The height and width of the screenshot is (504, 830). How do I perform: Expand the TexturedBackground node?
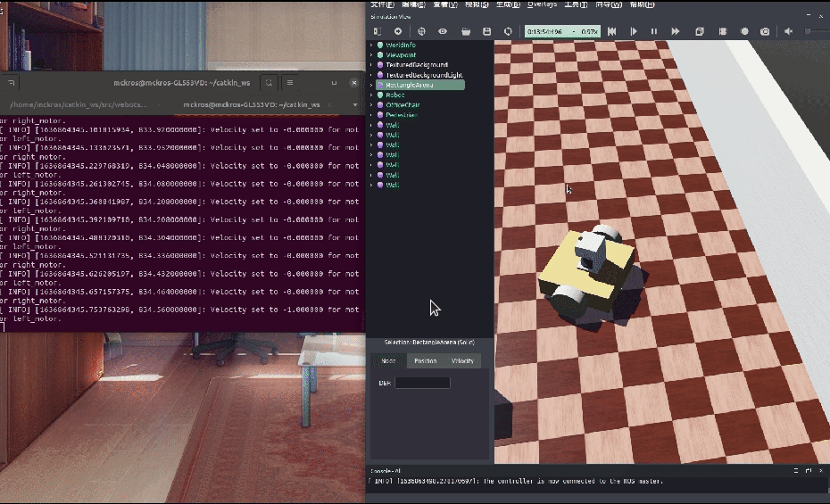[371, 65]
